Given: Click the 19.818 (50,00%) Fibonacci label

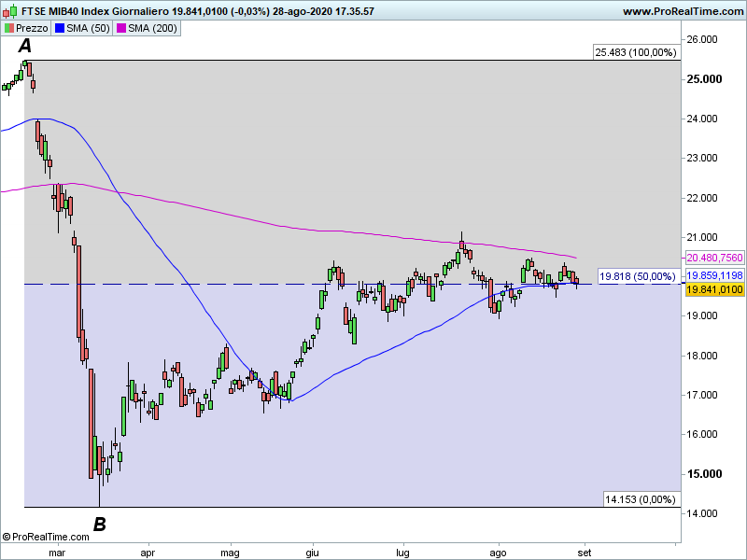Looking at the screenshot, I should coord(637,276).
